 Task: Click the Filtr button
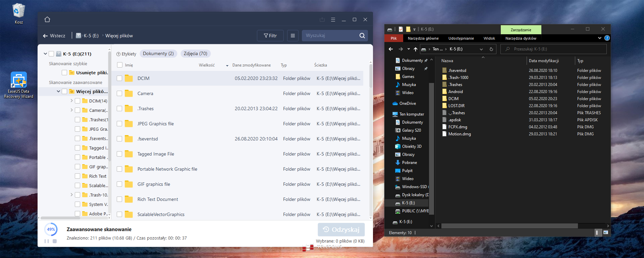coord(270,36)
